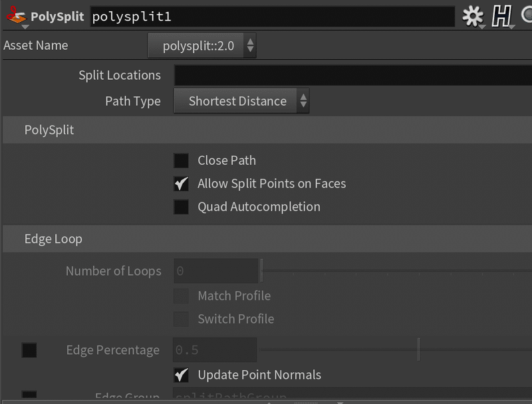Uncheck Allow Split Points on Faces

click(x=181, y=184)
